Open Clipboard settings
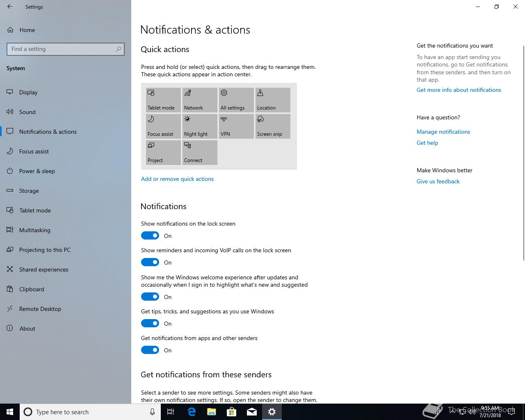Screen dimensions: 525x420 point(66,289)
